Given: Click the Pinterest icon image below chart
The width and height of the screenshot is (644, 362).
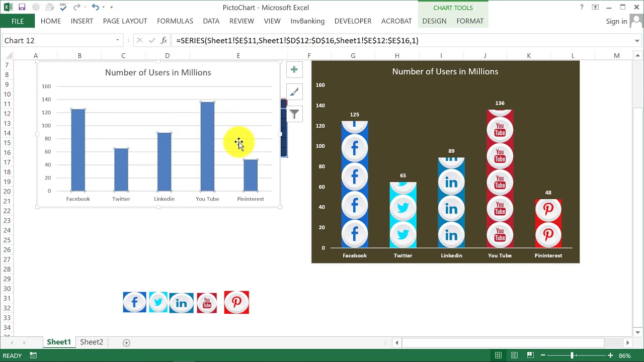Looking at the screenshot, I should [236, 302].
